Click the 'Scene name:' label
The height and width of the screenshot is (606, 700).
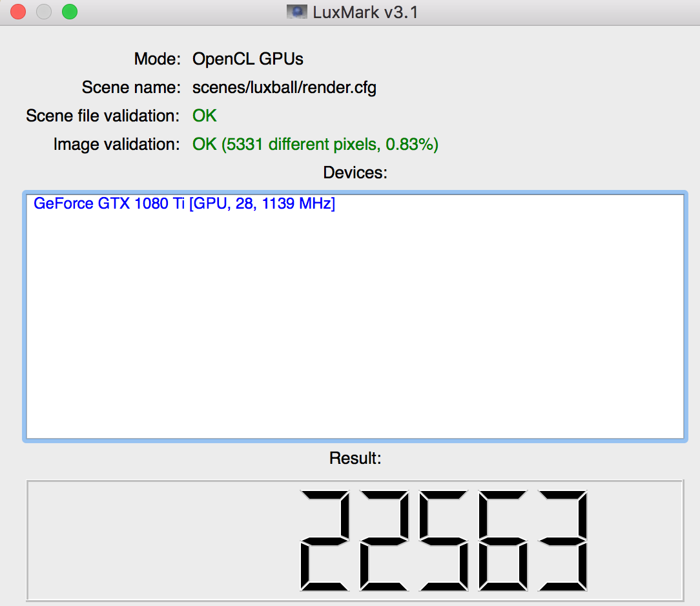tap(131, 87)
